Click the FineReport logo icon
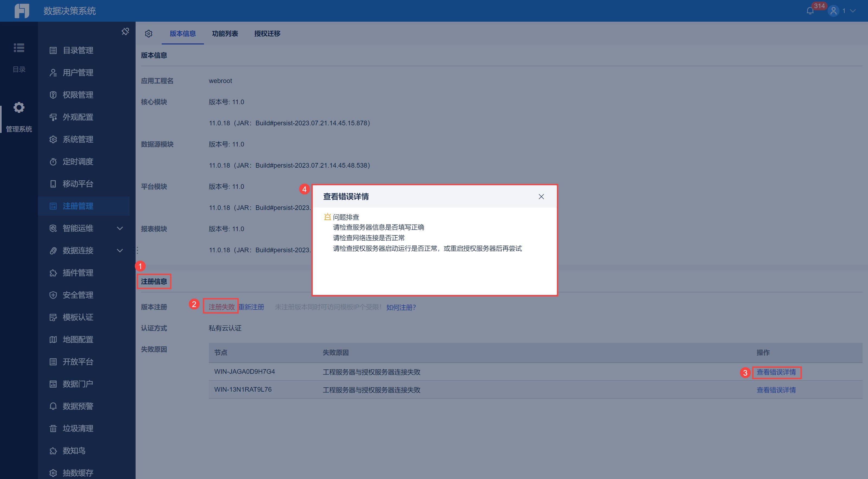Screen dimensions: 868x479 22,11
